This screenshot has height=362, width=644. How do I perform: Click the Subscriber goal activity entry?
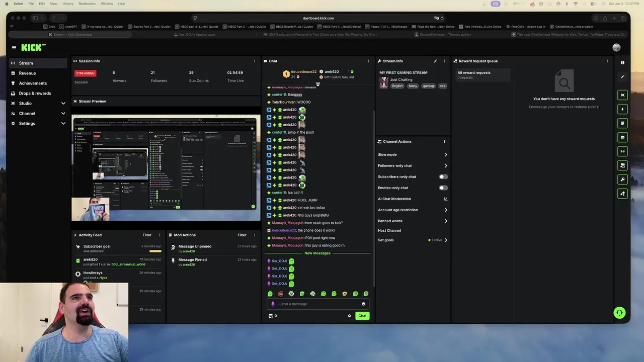(x=119, y=248)
